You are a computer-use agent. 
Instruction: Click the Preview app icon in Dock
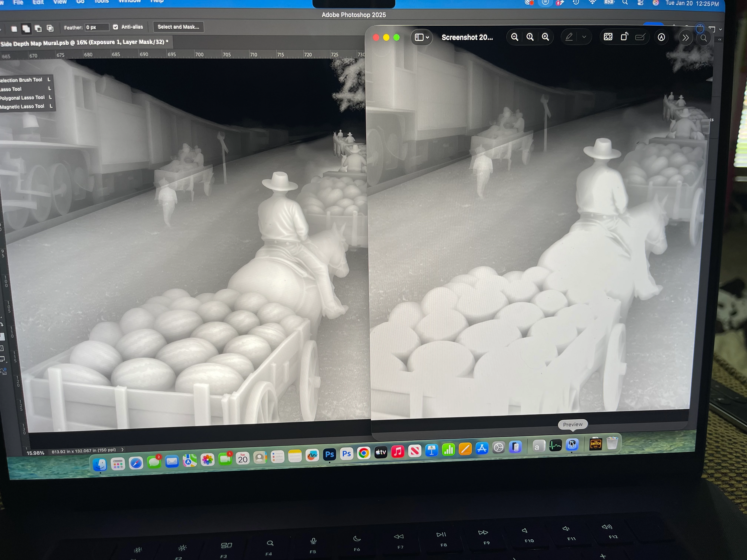pyautogui.click(x=572, y=444)
